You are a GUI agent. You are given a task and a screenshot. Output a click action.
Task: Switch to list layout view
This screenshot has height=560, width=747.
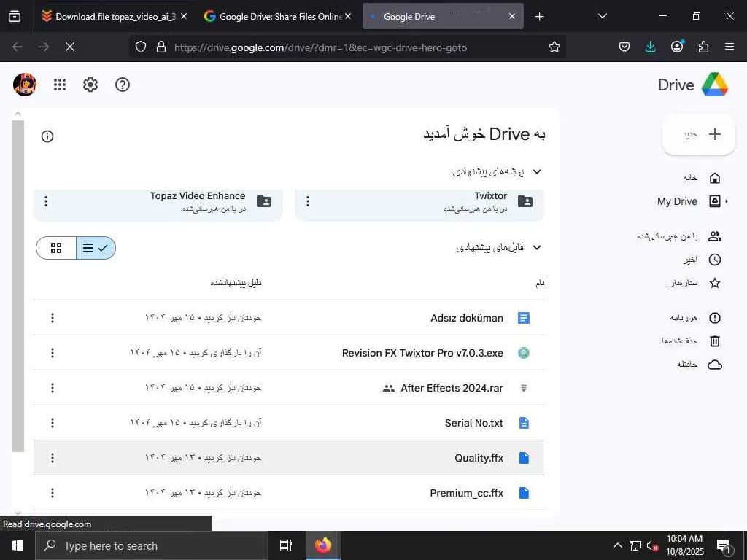(96, 248)
